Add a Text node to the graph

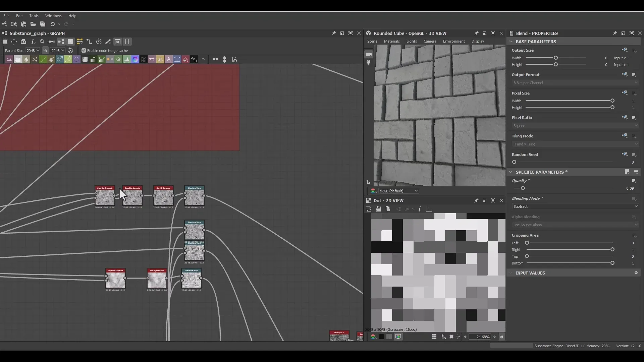click(169, 59)
